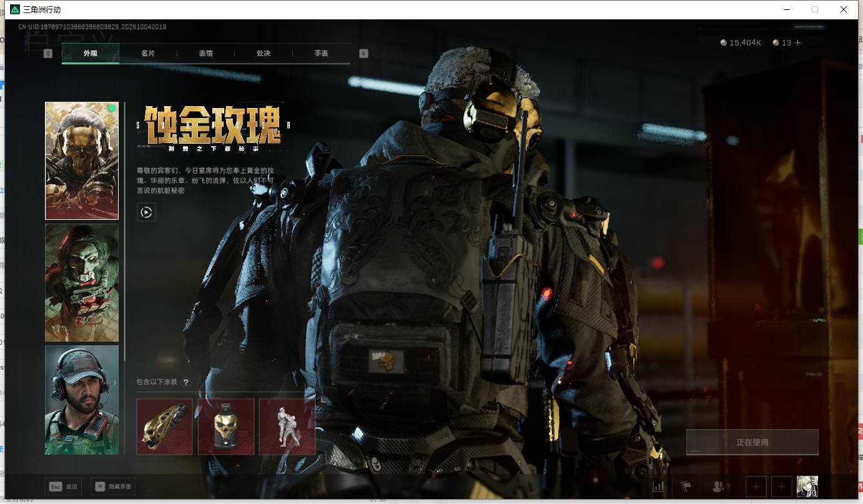The image size is (863, 504).
Task: Select the bearded operator with cap skin
Action: (x=82, y=400)
